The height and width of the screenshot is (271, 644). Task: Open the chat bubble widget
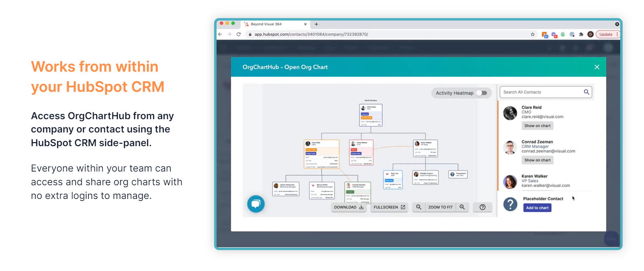pos(256,204)
